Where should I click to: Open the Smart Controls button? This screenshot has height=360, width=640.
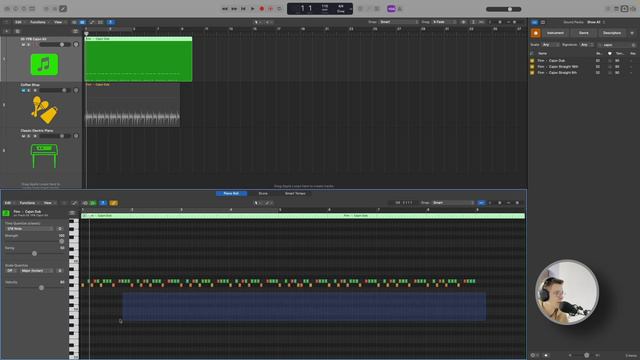tap(46, 9)
